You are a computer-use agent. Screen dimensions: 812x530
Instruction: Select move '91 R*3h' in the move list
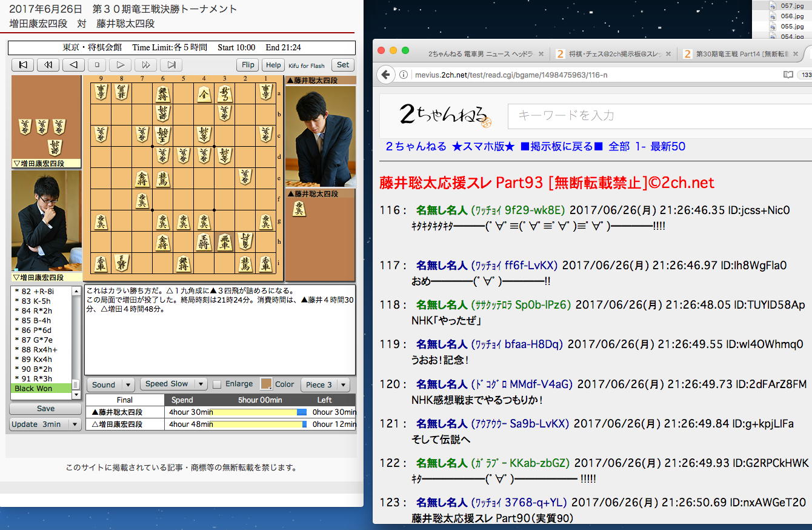click(x=41, y=379)
